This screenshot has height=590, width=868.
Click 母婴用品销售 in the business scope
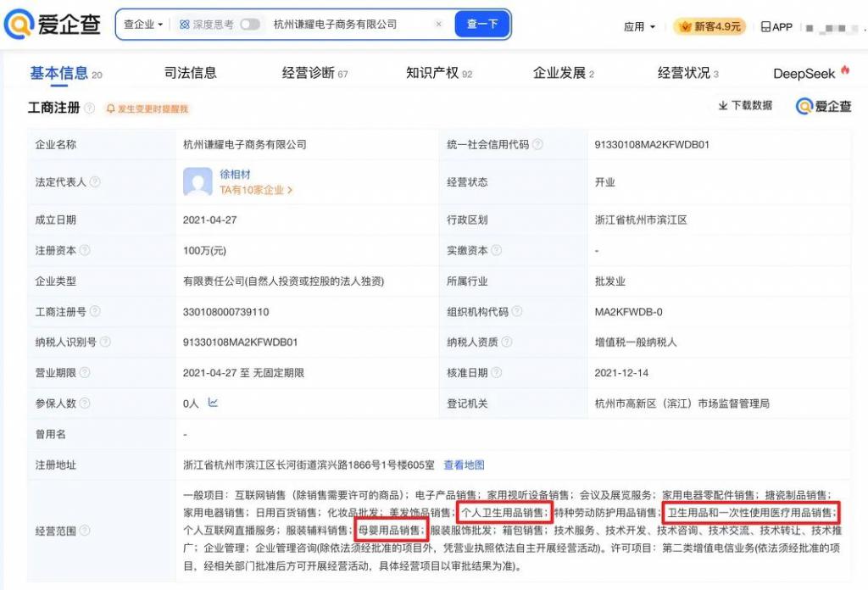click(388, 530)
